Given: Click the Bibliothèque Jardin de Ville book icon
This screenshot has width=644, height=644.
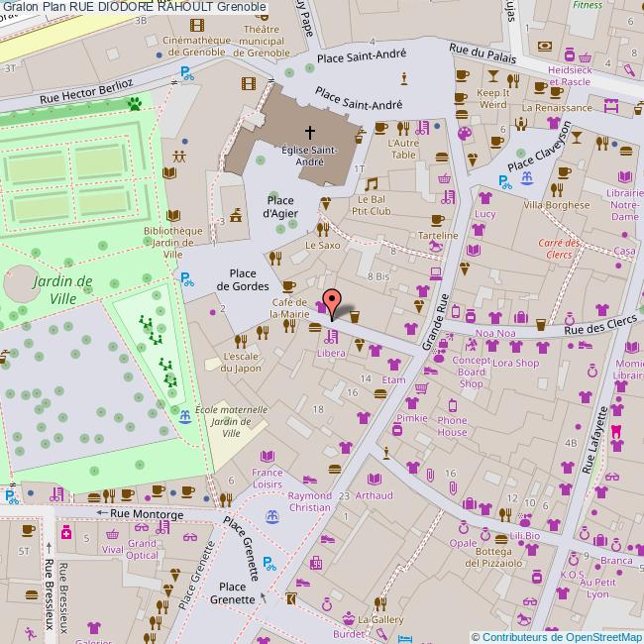Looking at the screenshot, I should click(171, 215).
